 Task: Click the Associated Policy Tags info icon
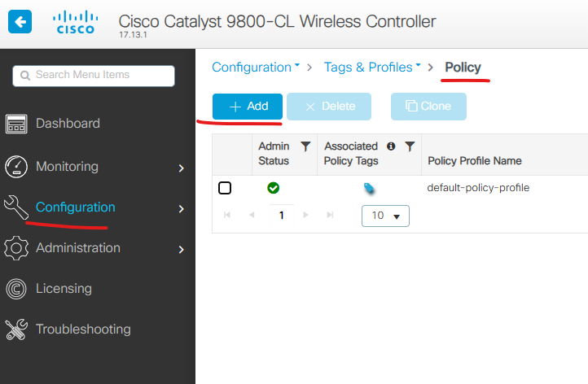click(x=391, y=146)
